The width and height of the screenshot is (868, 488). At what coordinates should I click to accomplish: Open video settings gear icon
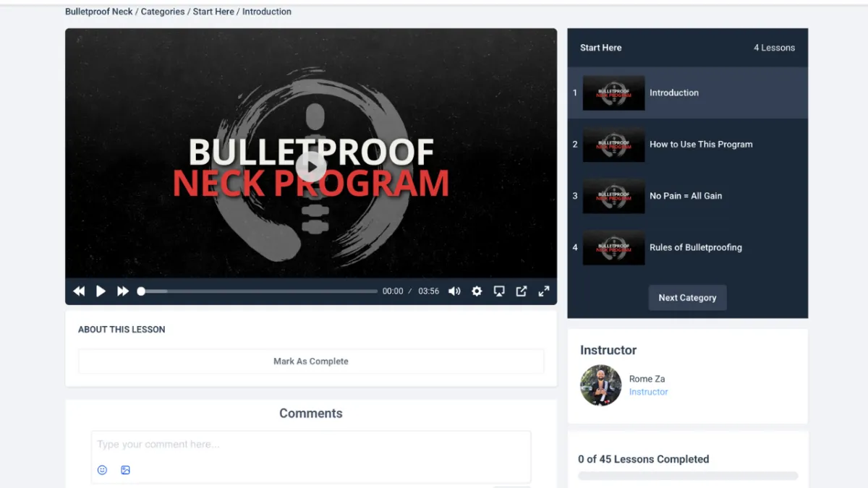477,291
